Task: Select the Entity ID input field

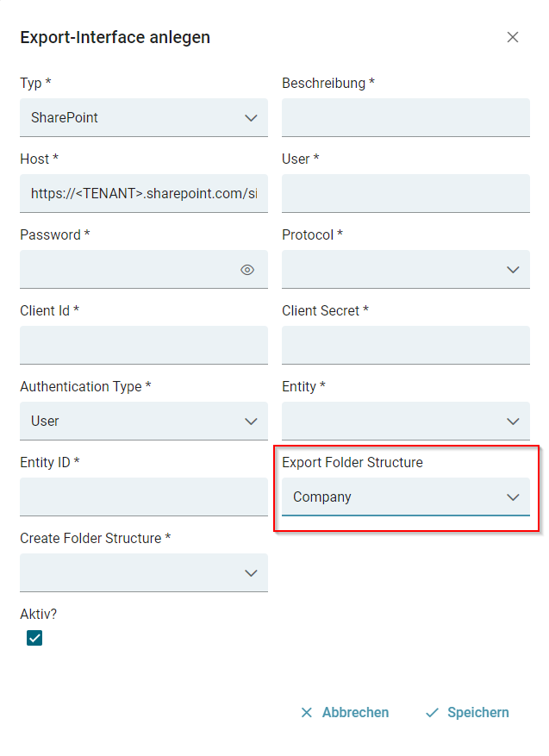Action: click(143, 497)
